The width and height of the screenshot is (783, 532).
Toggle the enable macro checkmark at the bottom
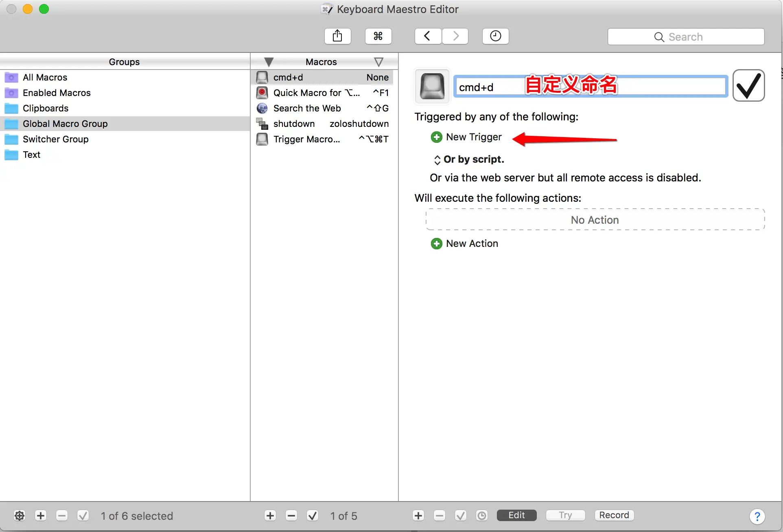coord(313,516)
